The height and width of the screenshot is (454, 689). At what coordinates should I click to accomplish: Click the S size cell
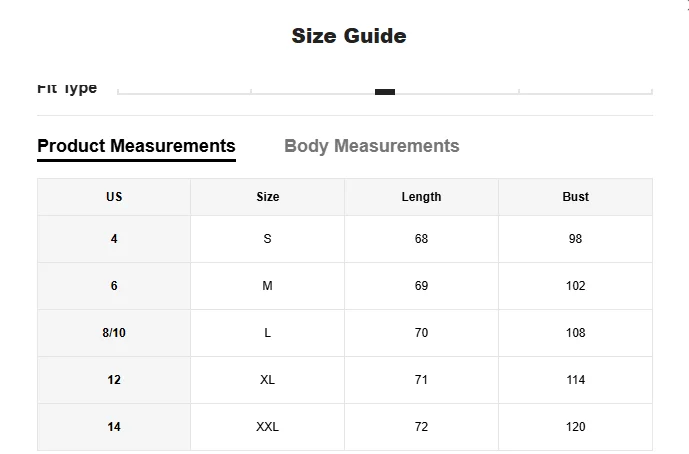(x=267, y=239)
